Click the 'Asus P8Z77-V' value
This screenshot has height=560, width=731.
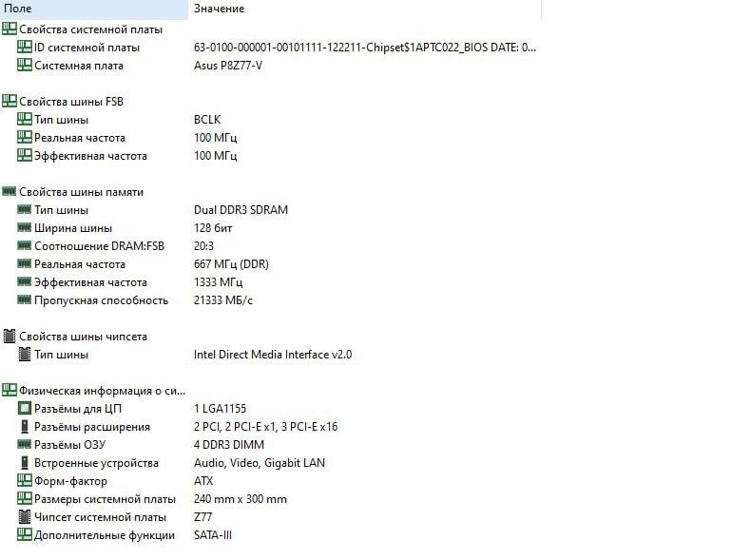click(x=227, y=66)
